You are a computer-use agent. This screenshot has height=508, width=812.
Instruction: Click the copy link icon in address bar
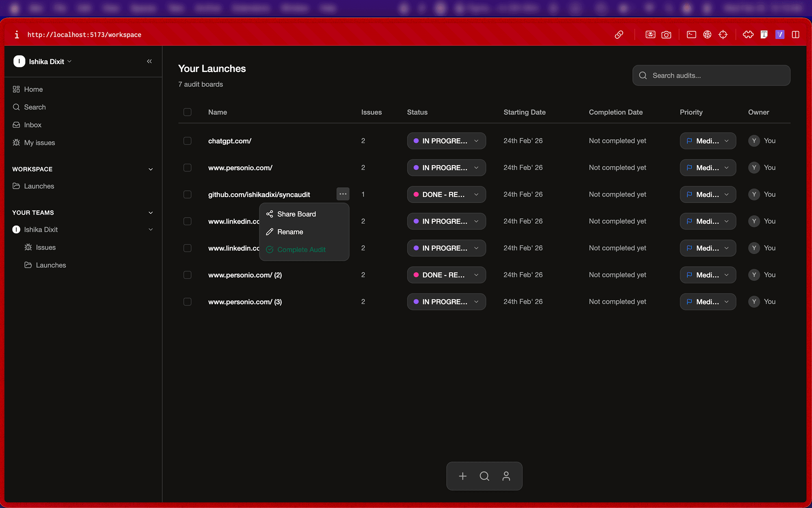pyautogui.click(x=619, y=34)
